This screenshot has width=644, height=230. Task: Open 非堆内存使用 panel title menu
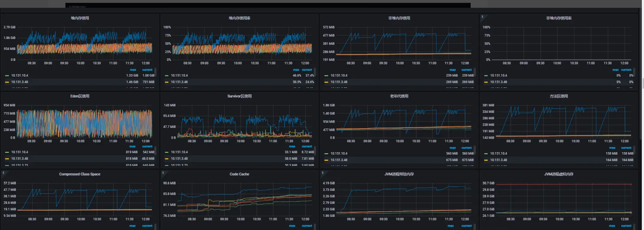tap(399, 18)
